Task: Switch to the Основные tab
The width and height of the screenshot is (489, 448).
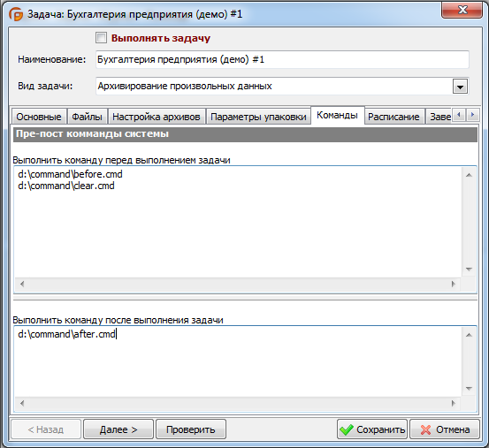Action: 39,117
